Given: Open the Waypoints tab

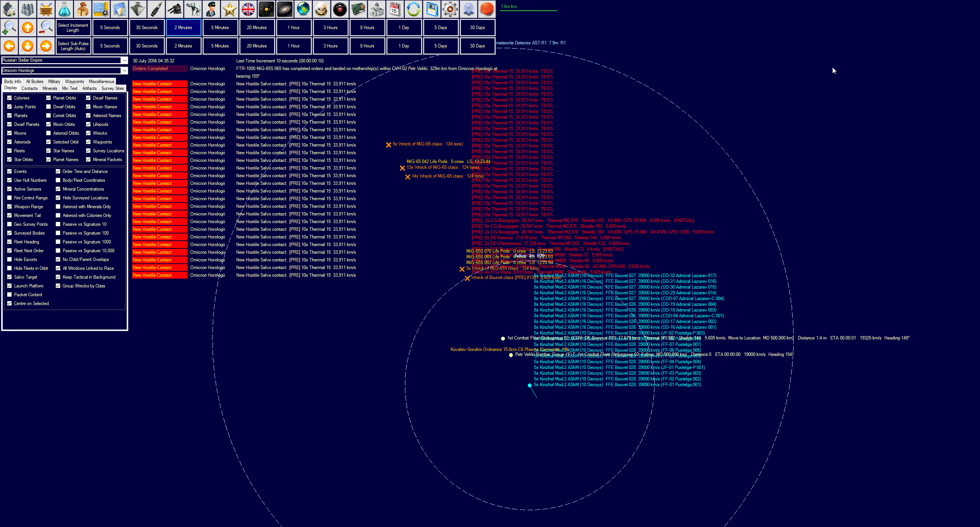Looking at the screenshot, I should tap(74, 82).
